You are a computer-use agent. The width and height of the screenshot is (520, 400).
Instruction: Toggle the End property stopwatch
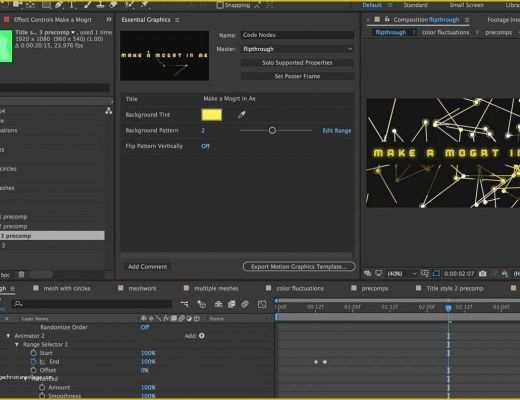tap(33, 361)
